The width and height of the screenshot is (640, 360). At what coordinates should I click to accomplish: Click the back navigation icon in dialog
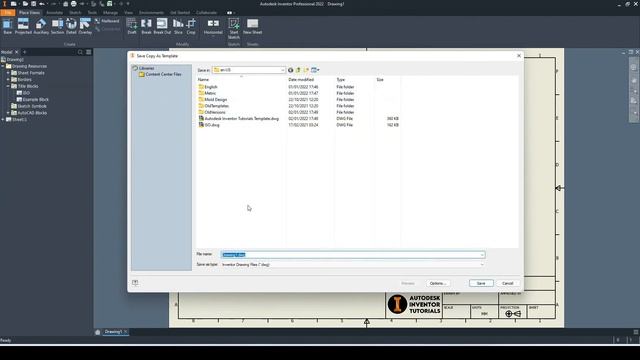[291, 70]
